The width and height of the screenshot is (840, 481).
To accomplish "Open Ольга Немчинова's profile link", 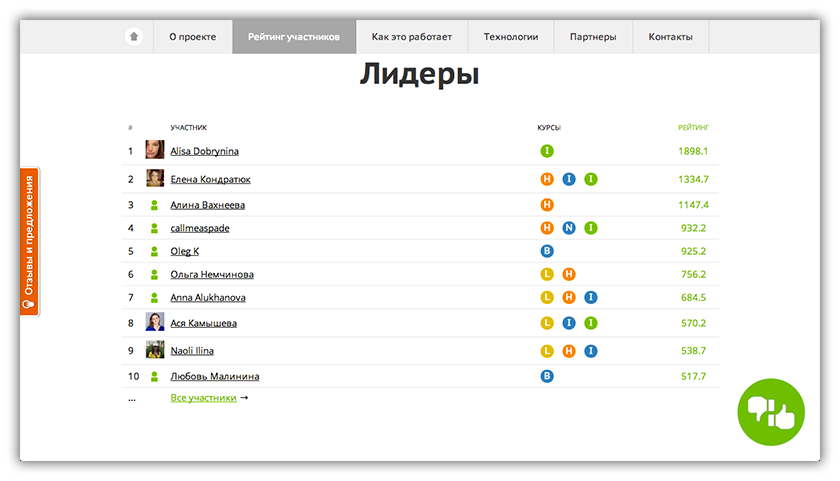I will [212, 274].
